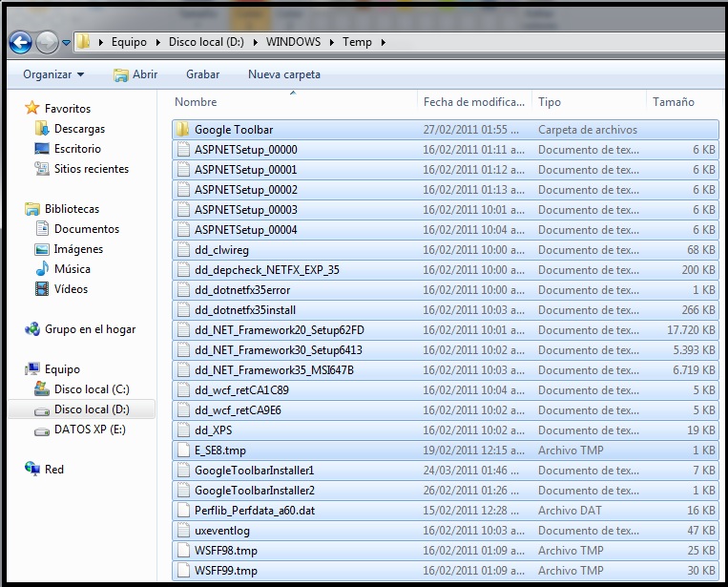Image resolution: width=728 pixels, height=587 pixels.
Task: Click Grupo en el hogar icon
Action: coord(32,329)
